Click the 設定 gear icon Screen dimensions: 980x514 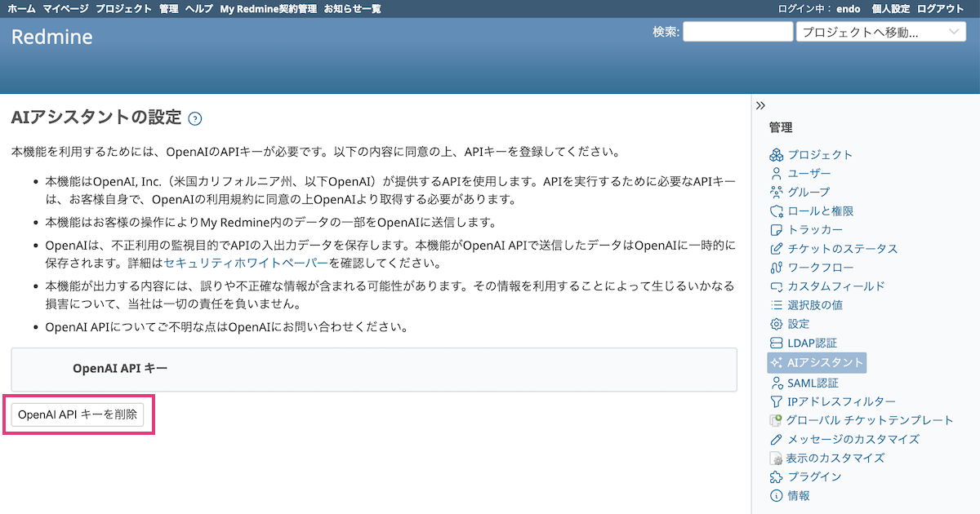pos(776,324)
